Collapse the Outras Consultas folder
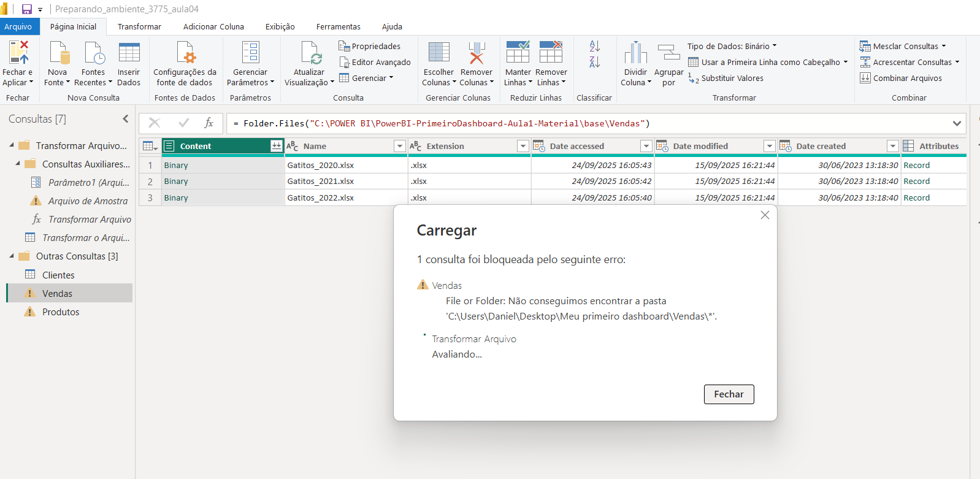 [x=12, y=256]
